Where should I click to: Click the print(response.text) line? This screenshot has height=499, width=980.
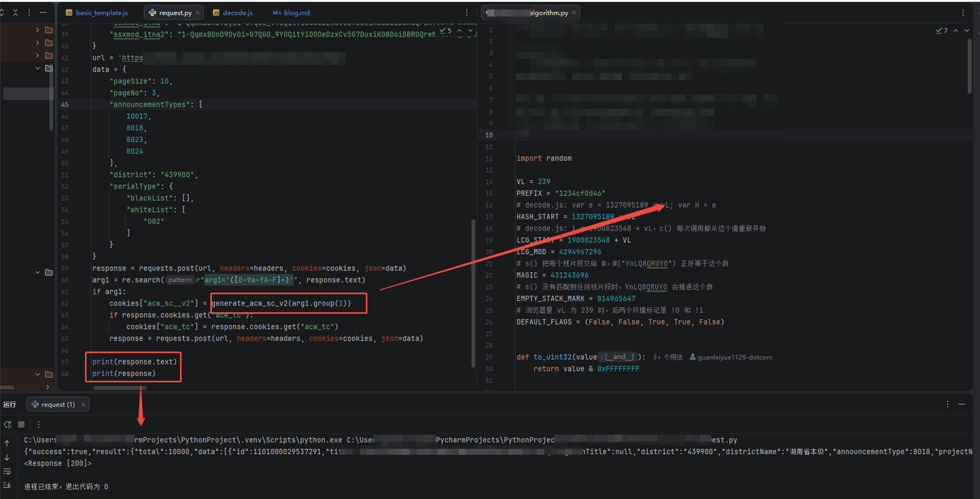[135, 362]
